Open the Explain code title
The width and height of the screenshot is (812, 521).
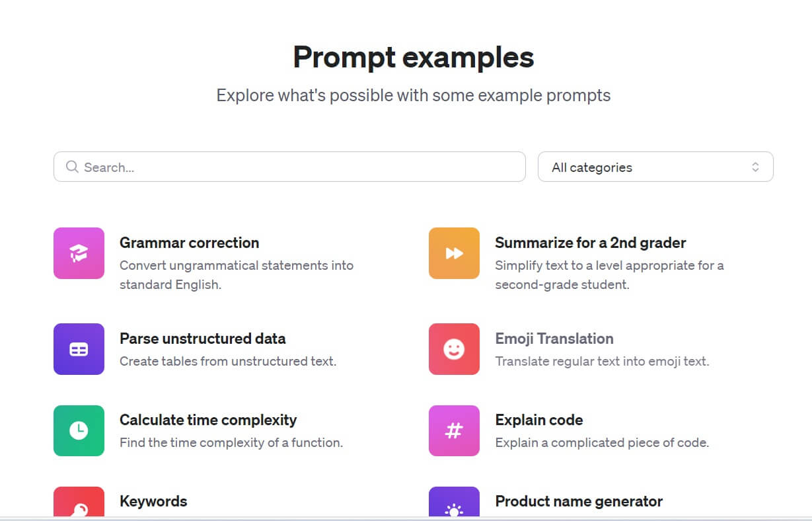pyautogui.click(x=539, y=420)
